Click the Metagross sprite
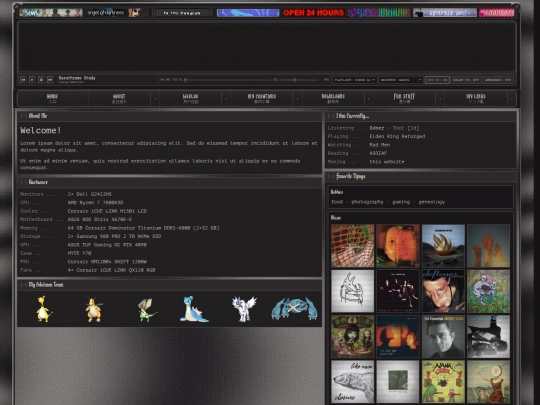Screen dimensions: 540x405 click(294, 309)
